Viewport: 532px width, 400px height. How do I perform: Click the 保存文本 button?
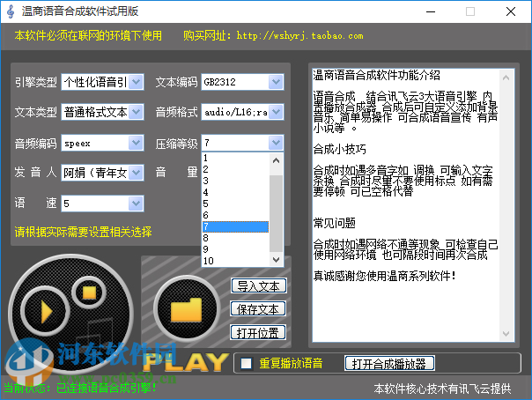[x=258, y=309]
